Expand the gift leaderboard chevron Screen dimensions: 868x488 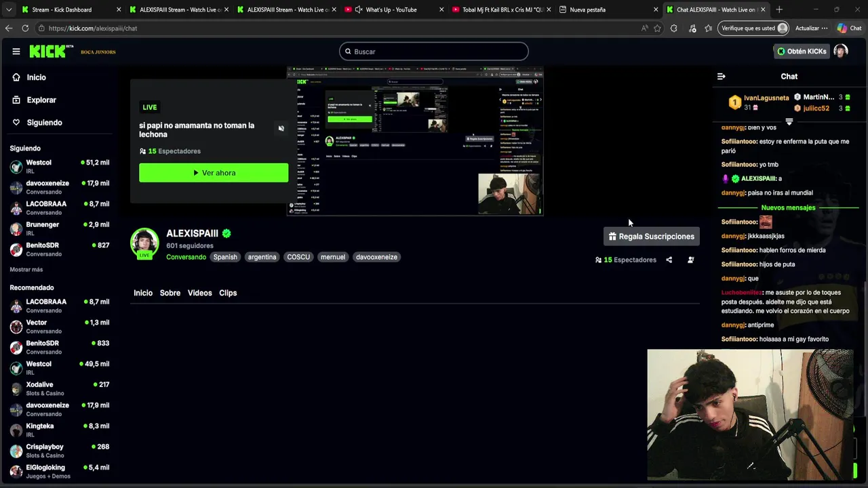(x=789, y=122)
